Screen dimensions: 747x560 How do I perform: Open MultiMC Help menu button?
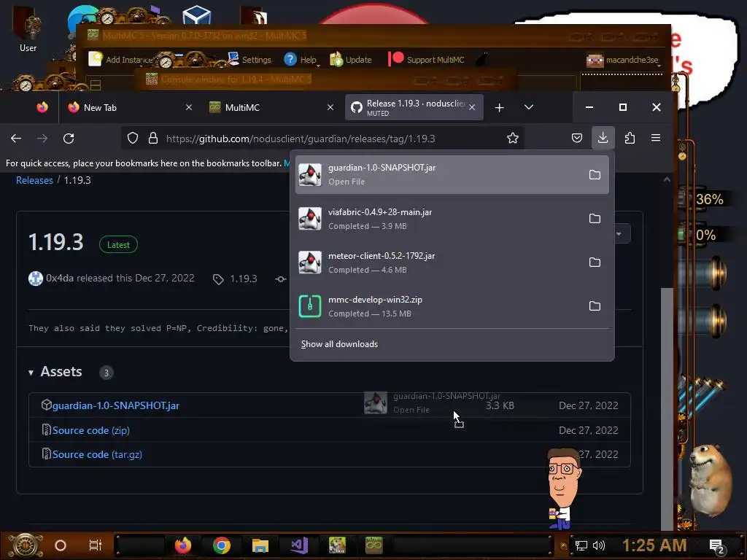click(x=301, y=60)
